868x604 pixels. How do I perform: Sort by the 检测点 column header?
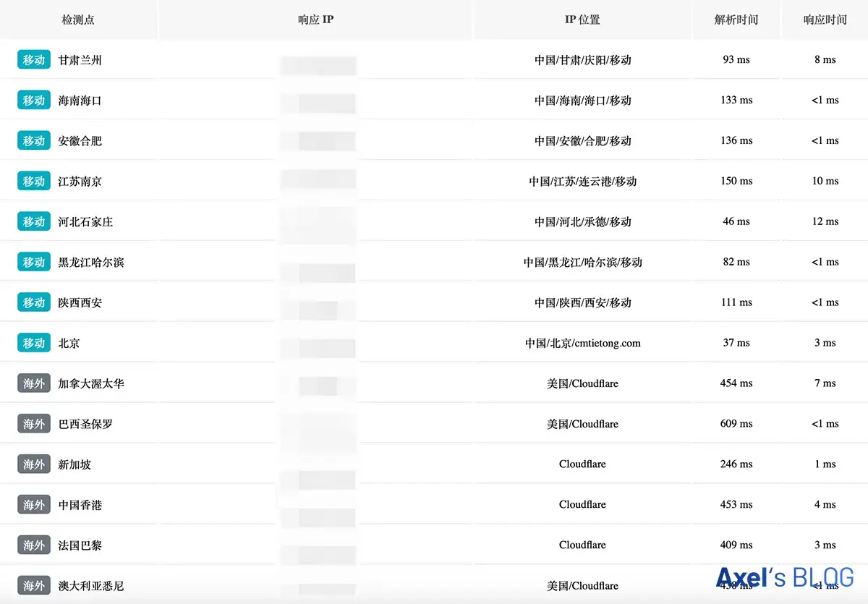(78, 20)
